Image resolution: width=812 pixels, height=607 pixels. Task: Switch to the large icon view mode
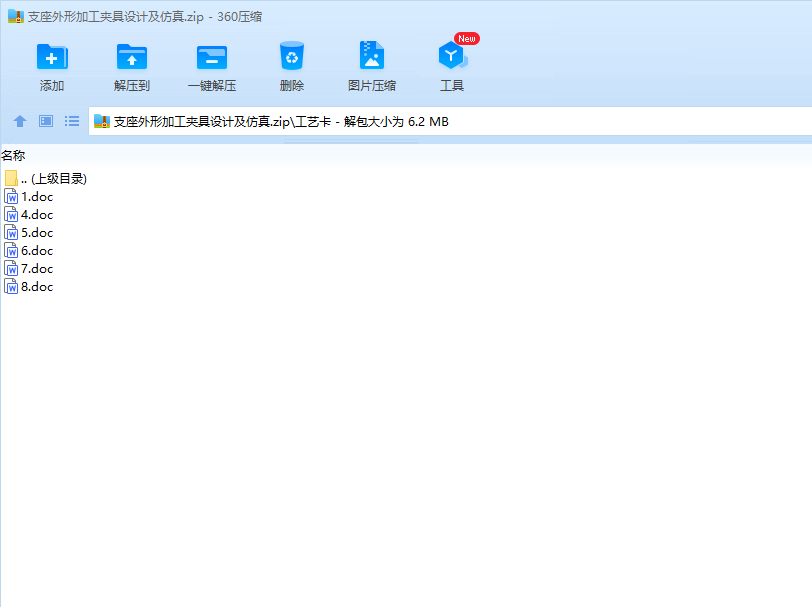click(x=46, y=121)
